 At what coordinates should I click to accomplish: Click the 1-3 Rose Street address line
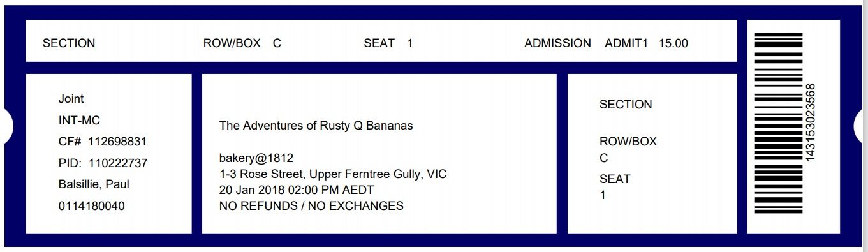[x=332, y=174]
